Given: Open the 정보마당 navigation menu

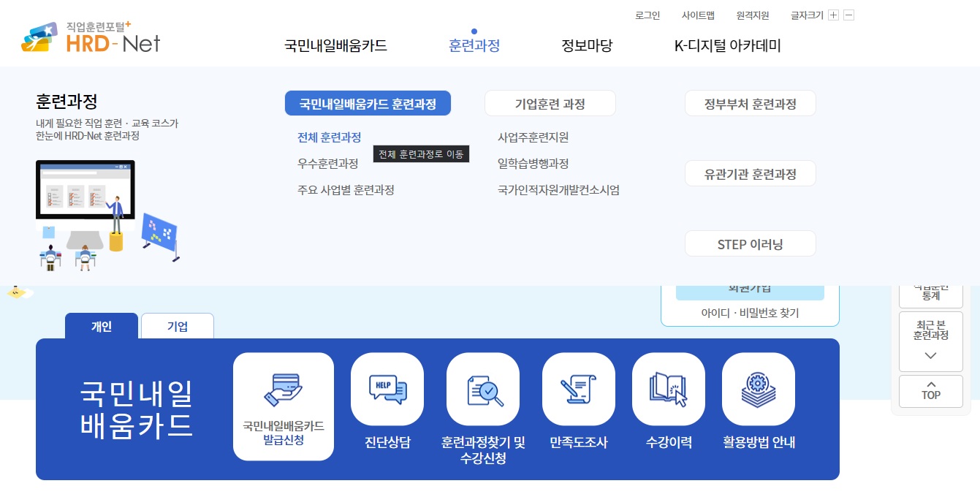Looking at the screenshot, I should (586, 45).
